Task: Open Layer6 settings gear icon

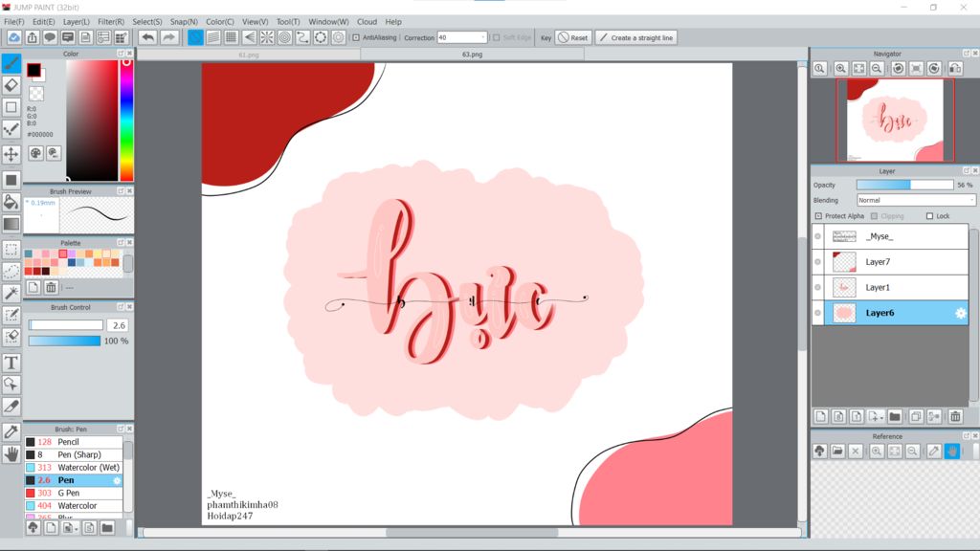Action: pos(961,313)
